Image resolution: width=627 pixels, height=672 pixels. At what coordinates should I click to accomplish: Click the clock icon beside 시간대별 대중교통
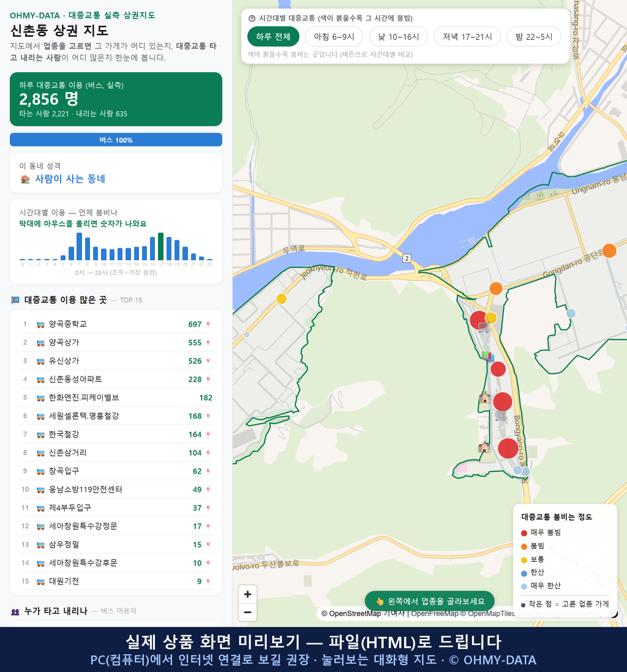pos(252,18)
